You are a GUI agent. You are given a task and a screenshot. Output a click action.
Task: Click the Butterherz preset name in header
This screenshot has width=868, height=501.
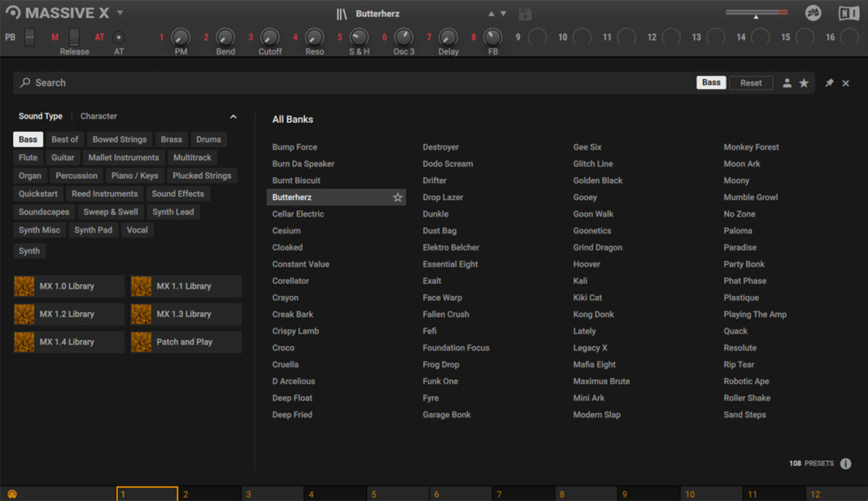pos(378,14)
